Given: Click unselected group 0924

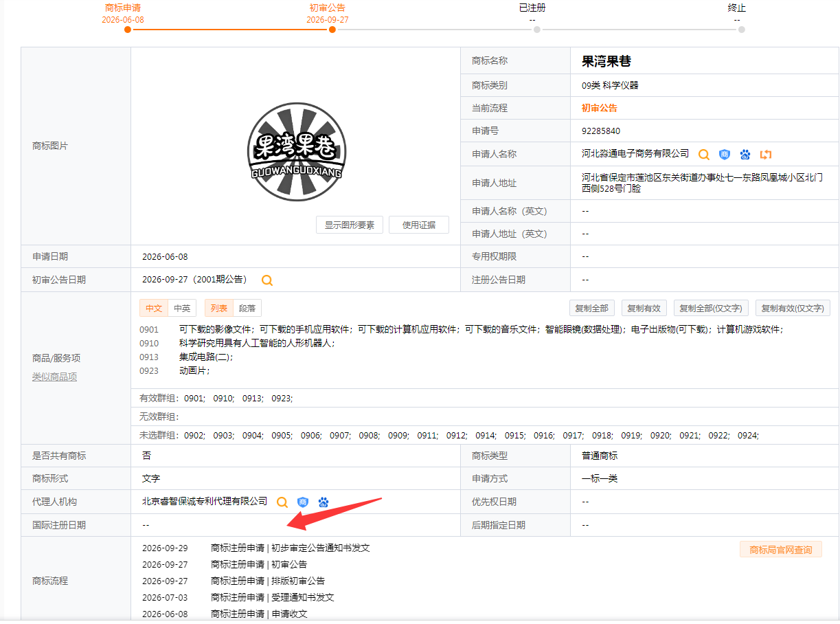Looking at the screenshot, I should pyautogui.click(x=748, y=436).
